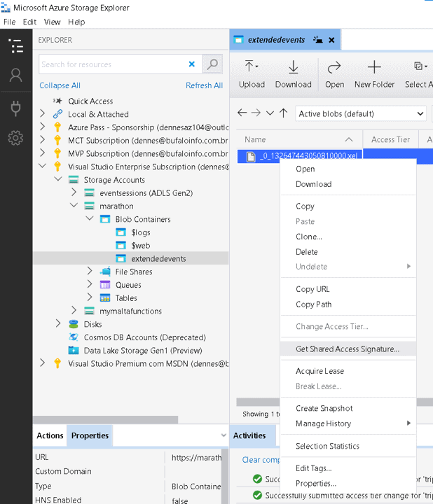Click the search magnifier button
Image resolution: width=433 pixels, height=504 pixels.
pos(212,64)
